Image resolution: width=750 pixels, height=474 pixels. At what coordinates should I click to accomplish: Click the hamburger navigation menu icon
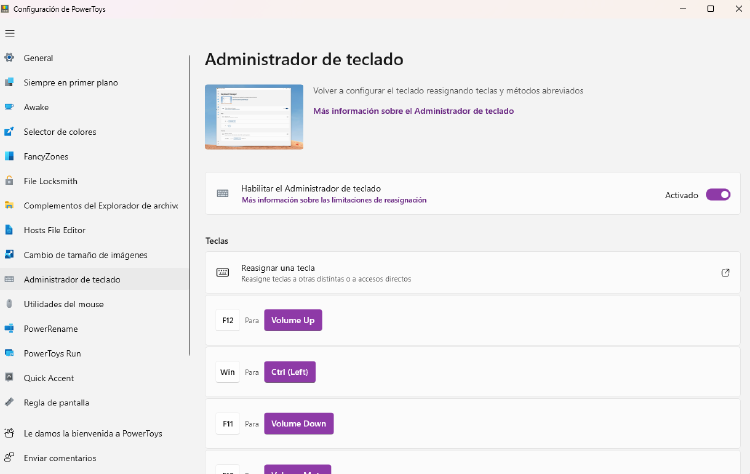(10, 33)
